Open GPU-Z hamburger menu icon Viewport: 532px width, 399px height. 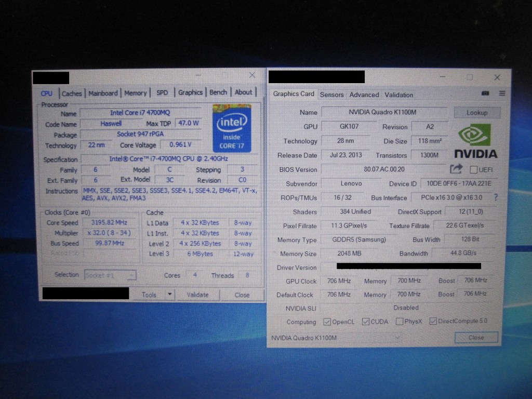pyautogui.click(x=502, y=93)
